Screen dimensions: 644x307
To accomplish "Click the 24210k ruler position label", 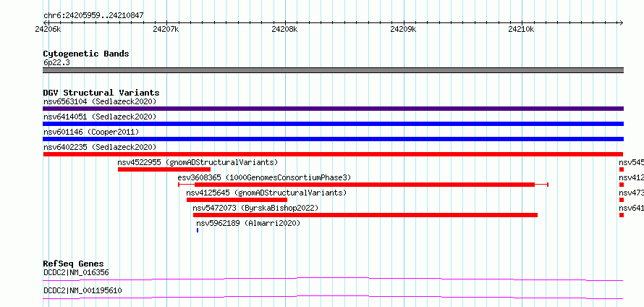I will point(521,29).
